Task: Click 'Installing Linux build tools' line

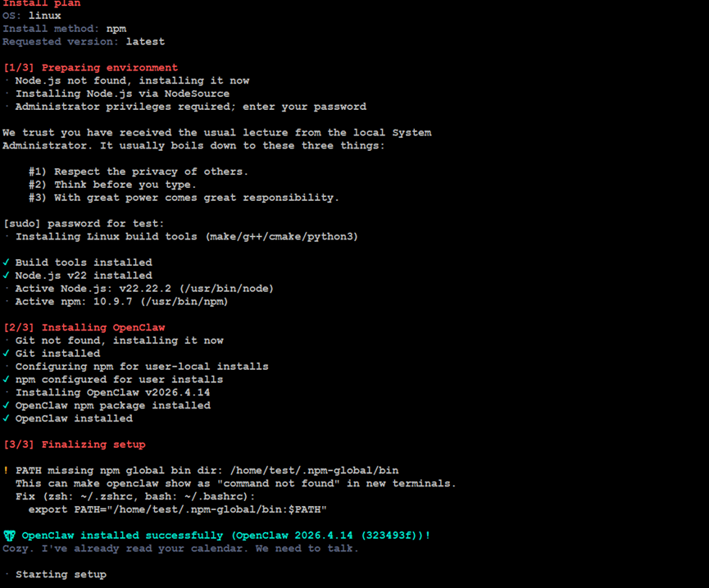Action: (x=187, y=236)
